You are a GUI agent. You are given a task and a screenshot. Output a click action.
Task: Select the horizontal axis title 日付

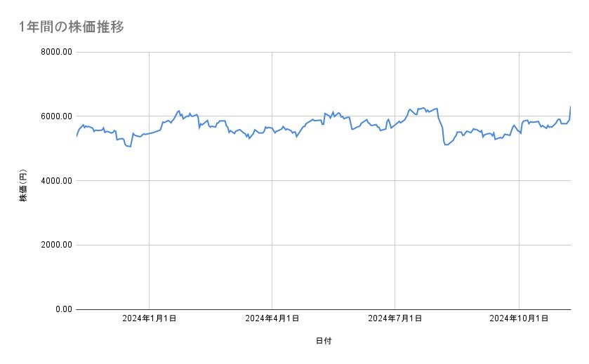click(324, 340)
